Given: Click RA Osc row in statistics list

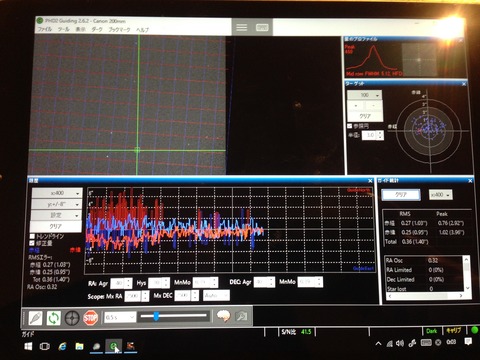Looking at the screenshot, I should pos(423,260).
